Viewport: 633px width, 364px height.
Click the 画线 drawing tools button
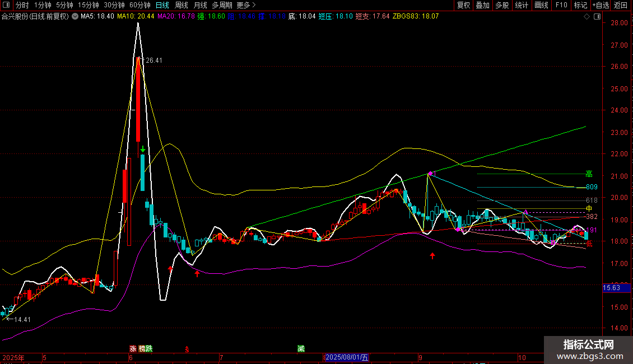coord(541,5)
